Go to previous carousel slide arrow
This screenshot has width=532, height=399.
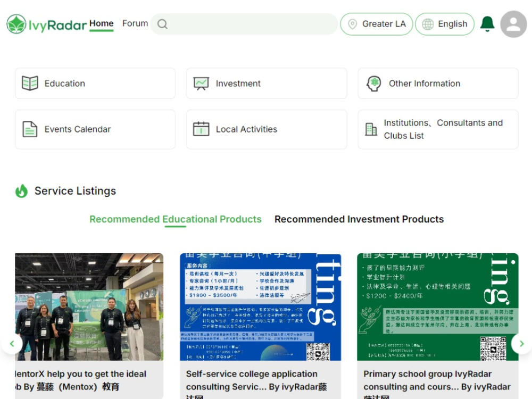tap(12, 344)
